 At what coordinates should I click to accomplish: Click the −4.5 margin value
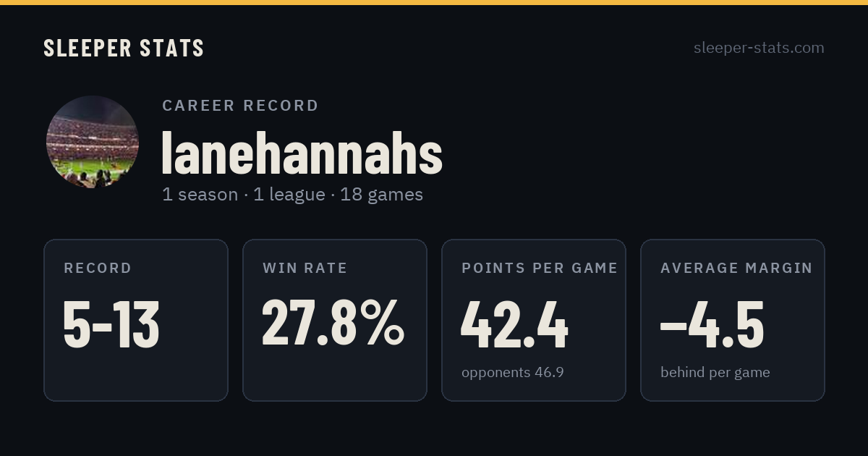tap(712, 324)
